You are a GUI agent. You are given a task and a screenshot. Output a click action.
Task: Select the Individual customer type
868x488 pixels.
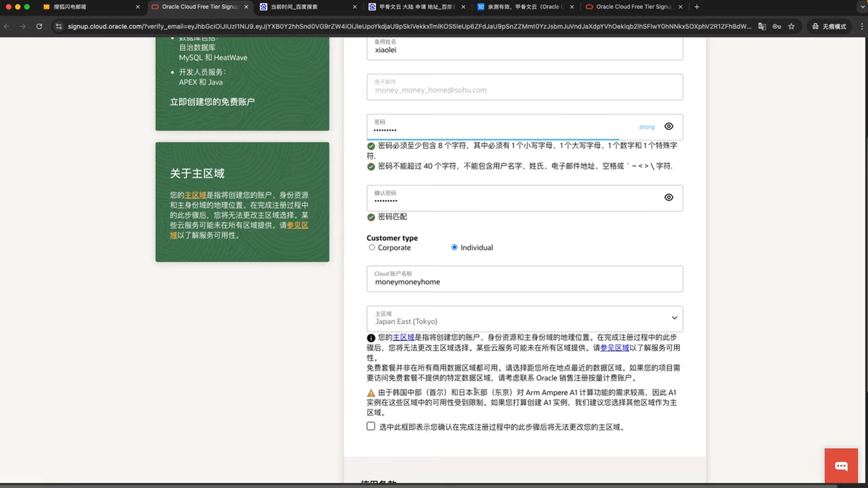click(454, 247)
